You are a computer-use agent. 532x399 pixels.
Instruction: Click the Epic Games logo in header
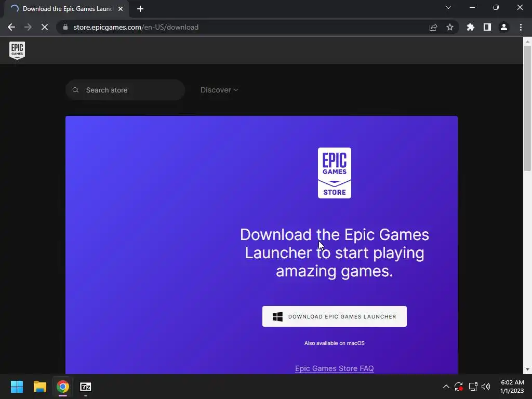click(x=17, y=50)
